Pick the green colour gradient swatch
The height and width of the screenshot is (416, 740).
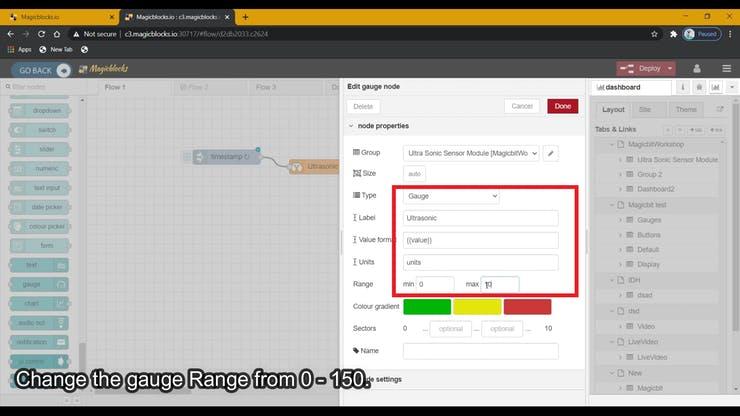tap(427, 306)
